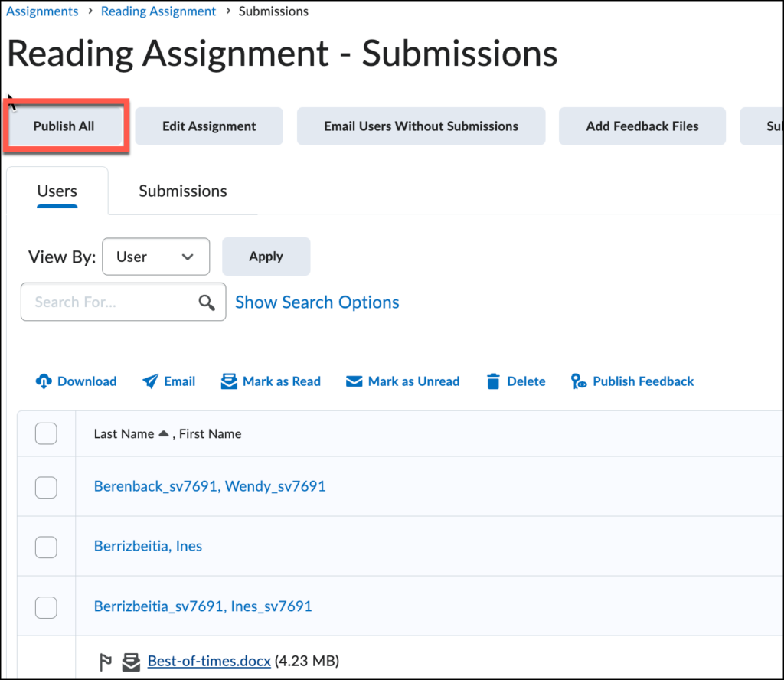Click the magnifying glass search icon
Viewport: 784px width, 680px height.
206,302
